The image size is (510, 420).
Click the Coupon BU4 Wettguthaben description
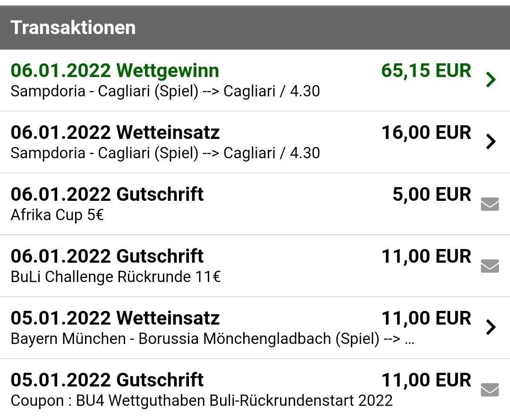click(x=202, y=401)
